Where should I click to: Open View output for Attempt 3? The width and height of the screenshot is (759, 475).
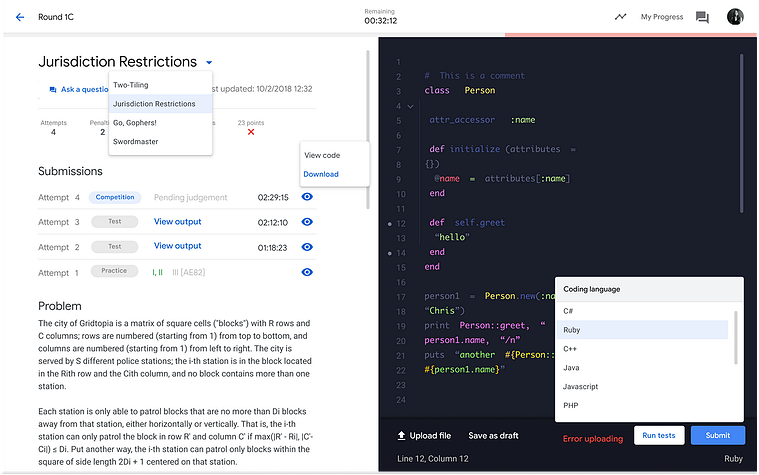(178, 222)
